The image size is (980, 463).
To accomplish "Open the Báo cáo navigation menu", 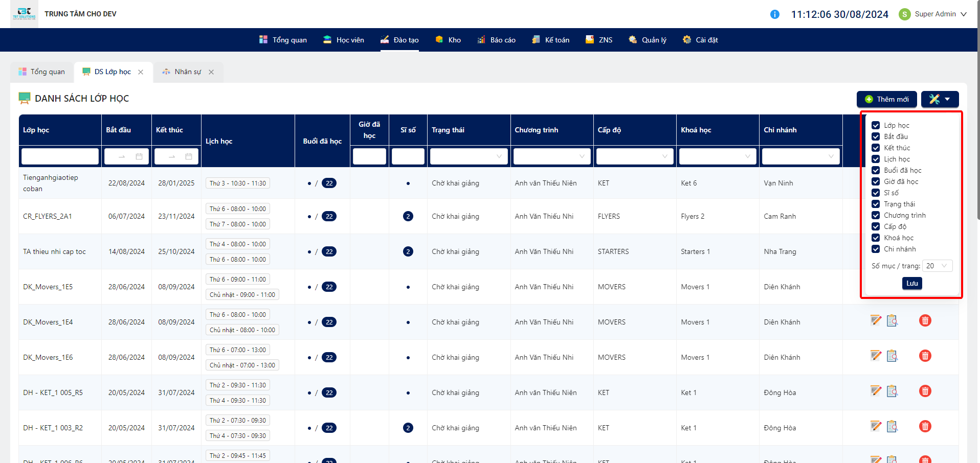I will coord(496,40).
